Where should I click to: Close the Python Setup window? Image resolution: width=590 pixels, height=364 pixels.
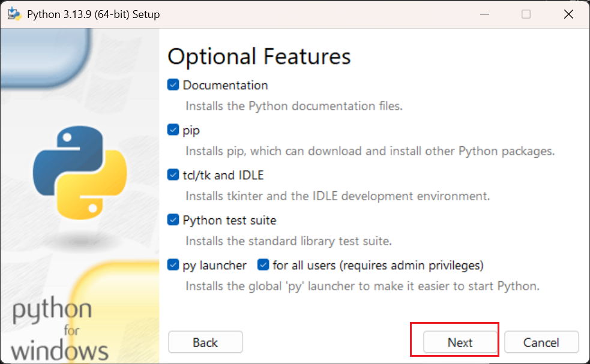coord(568,14)
